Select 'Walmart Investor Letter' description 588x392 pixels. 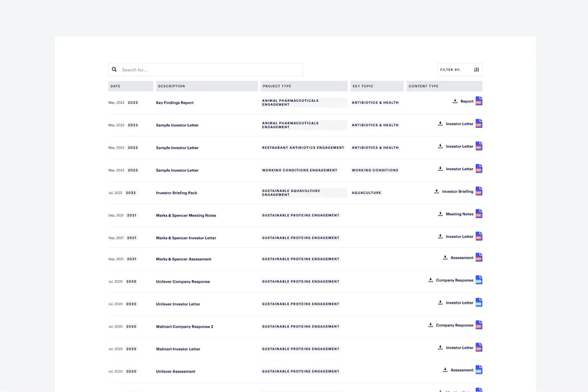click(178, 349)
